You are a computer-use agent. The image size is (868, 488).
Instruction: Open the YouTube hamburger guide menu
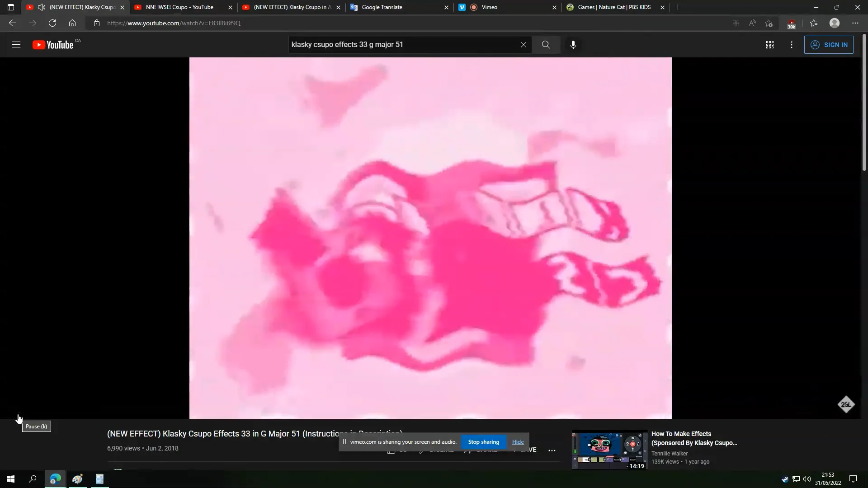tap(16, 45)
